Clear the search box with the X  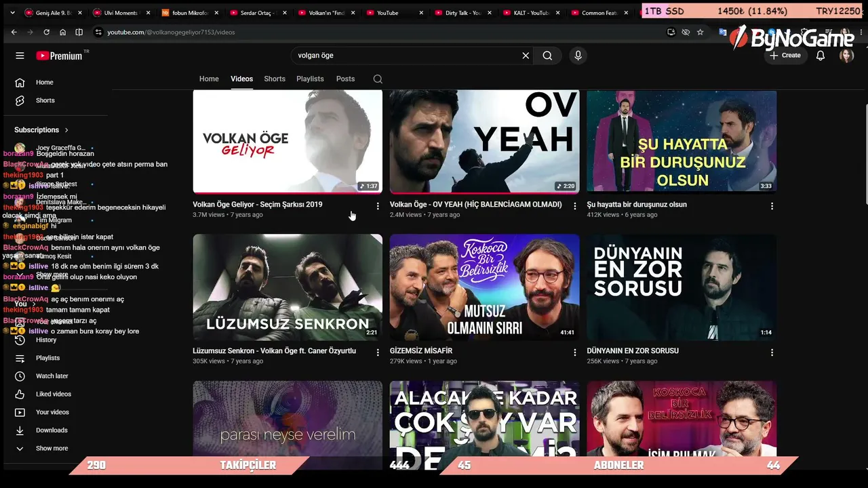[x=526, y=56]
